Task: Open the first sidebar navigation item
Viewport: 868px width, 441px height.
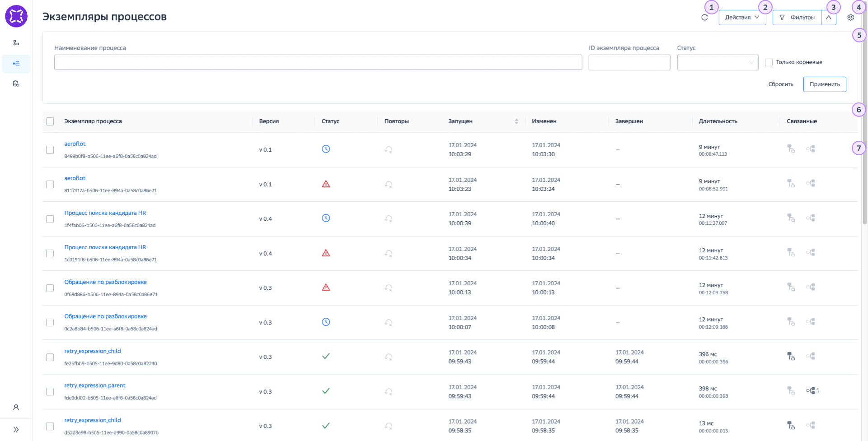Action: pos(16,43)
